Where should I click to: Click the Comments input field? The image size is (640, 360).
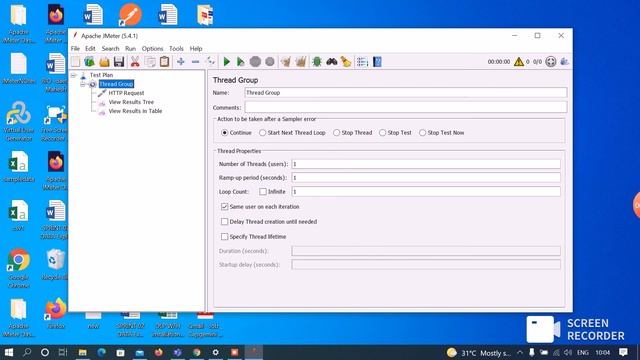click(x=406, y=107)
